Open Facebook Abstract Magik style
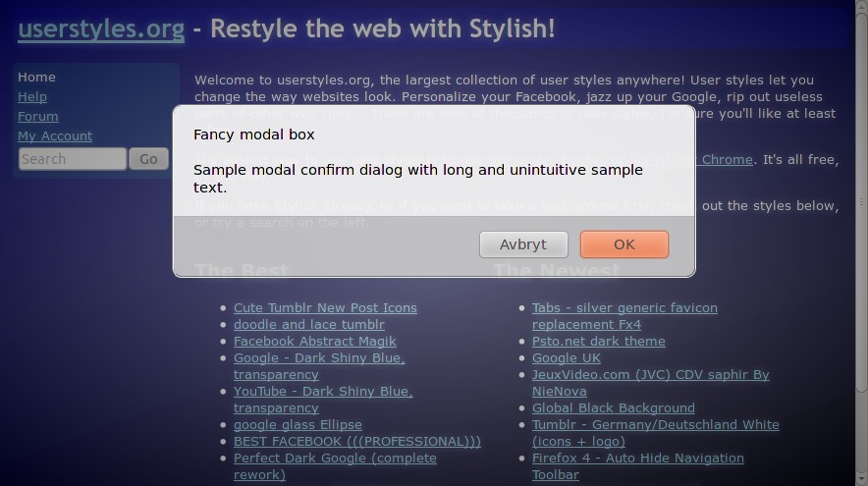Image resolution: width=868 pixels, height=486 pixels. click(x=314, y=341)
